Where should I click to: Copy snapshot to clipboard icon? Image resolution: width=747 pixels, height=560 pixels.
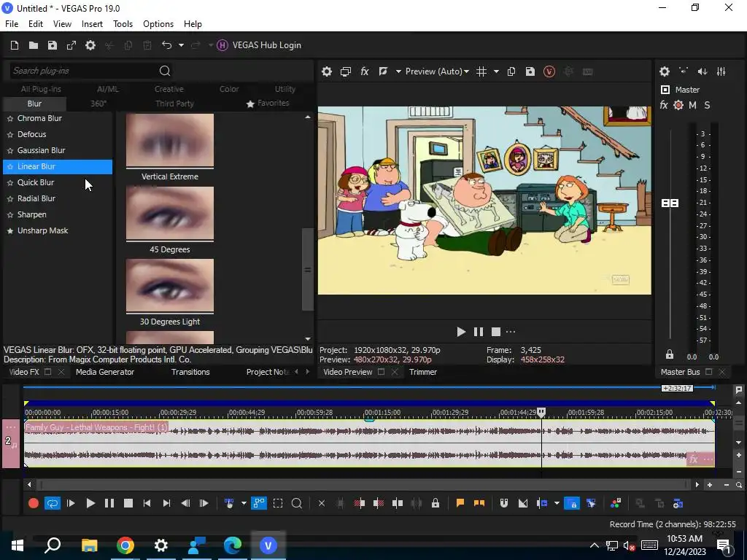pos(511,71)
